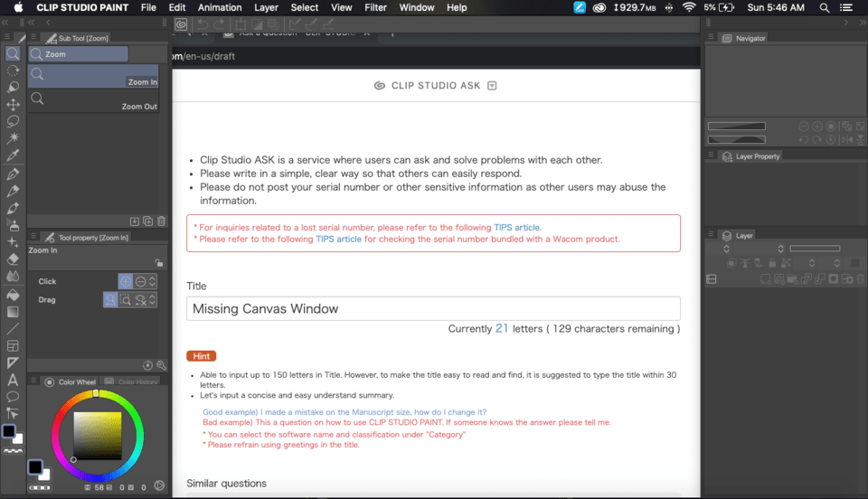Set Click mode to zoom in
This screenshot has width=868, height=499.
pos(126,281)
